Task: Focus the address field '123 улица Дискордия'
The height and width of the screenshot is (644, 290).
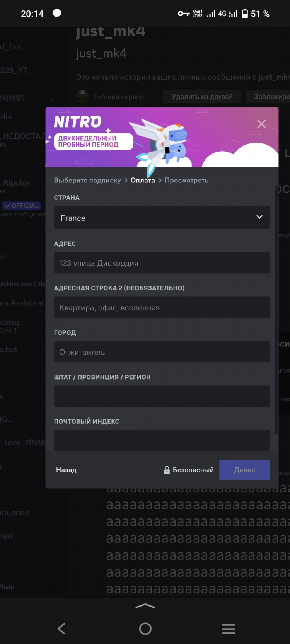Action: (162, 263)
